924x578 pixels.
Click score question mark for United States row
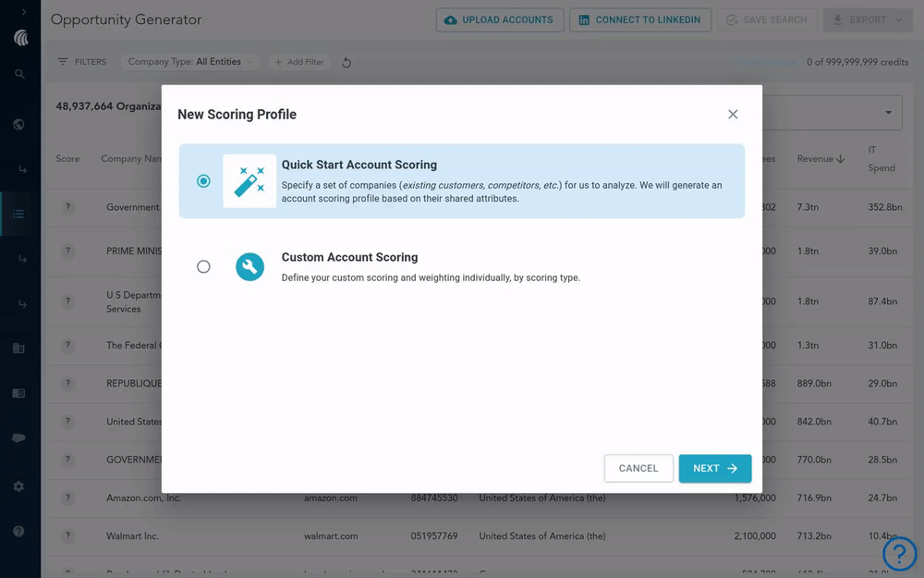click(67, 422)
